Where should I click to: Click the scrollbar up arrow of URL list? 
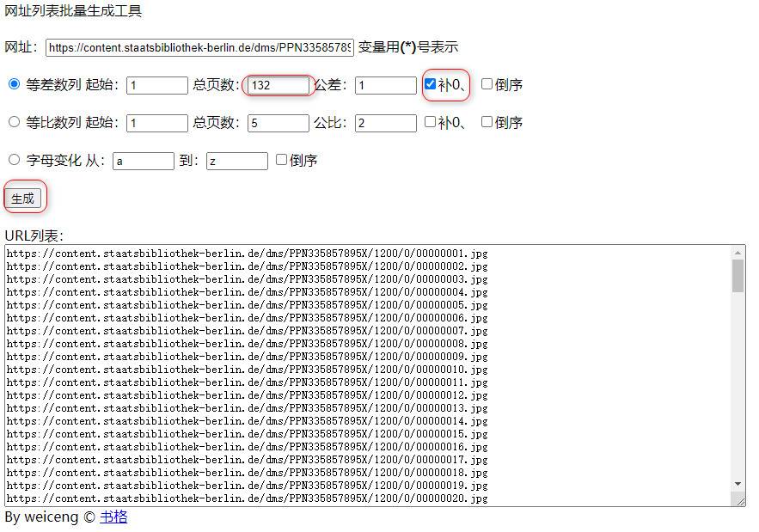point(737,254)
